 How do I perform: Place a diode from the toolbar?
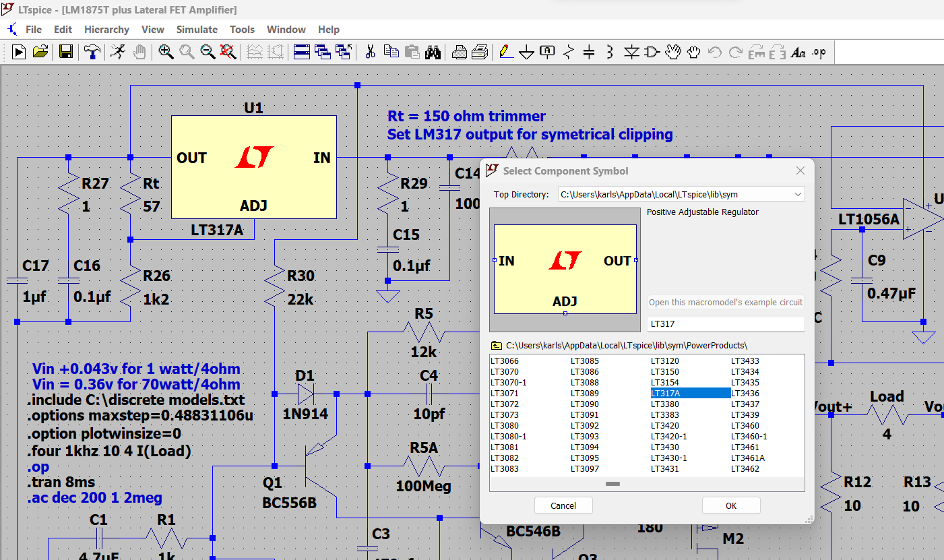coord(631,51)
